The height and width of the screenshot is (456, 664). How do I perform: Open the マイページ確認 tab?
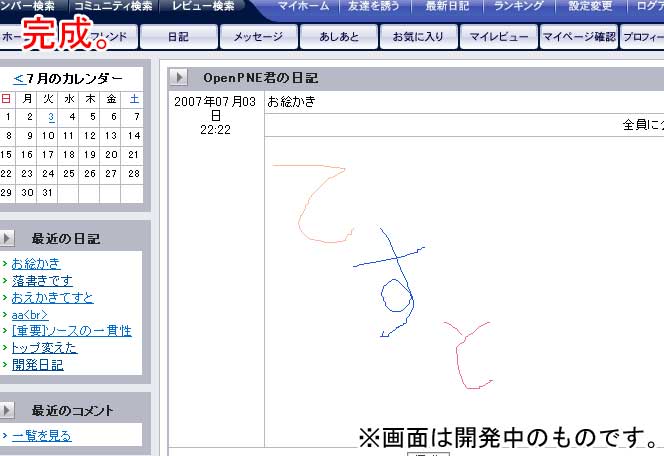coord(577,38)
